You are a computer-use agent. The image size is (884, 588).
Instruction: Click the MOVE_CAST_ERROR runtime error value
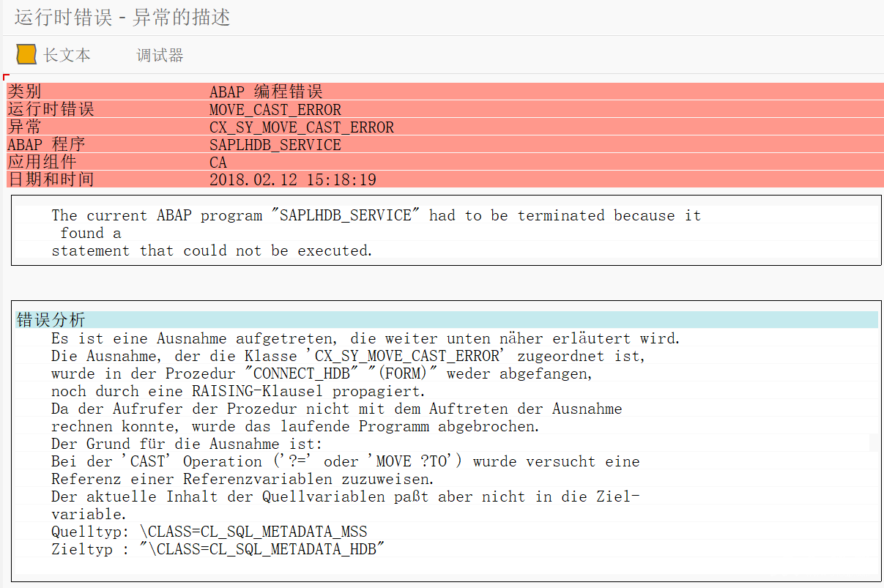coord(275,110)
